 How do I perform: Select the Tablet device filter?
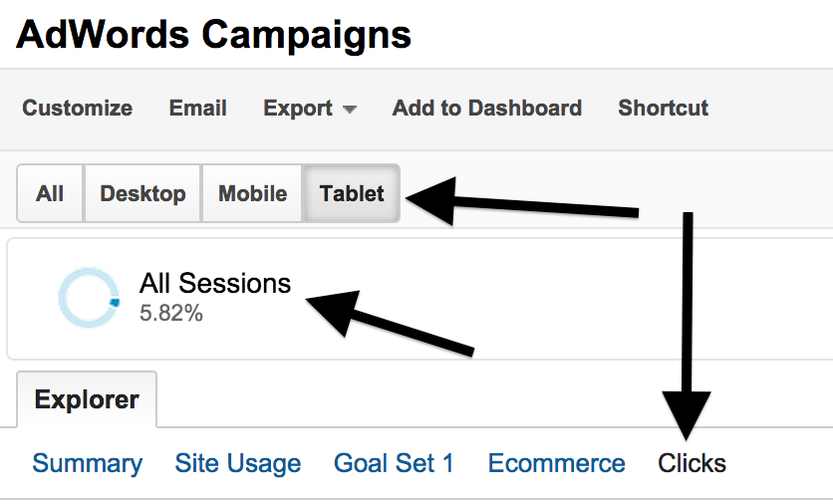coord(352,194)
